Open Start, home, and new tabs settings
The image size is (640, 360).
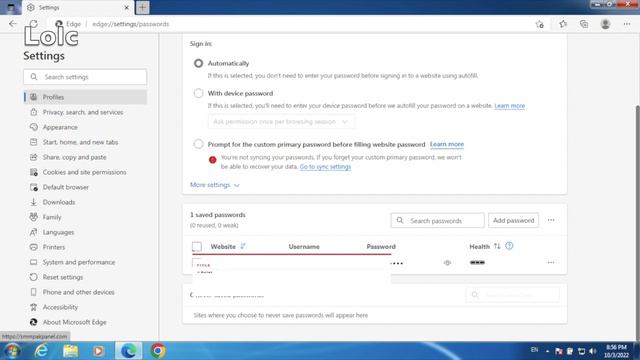tap(80, 142)
